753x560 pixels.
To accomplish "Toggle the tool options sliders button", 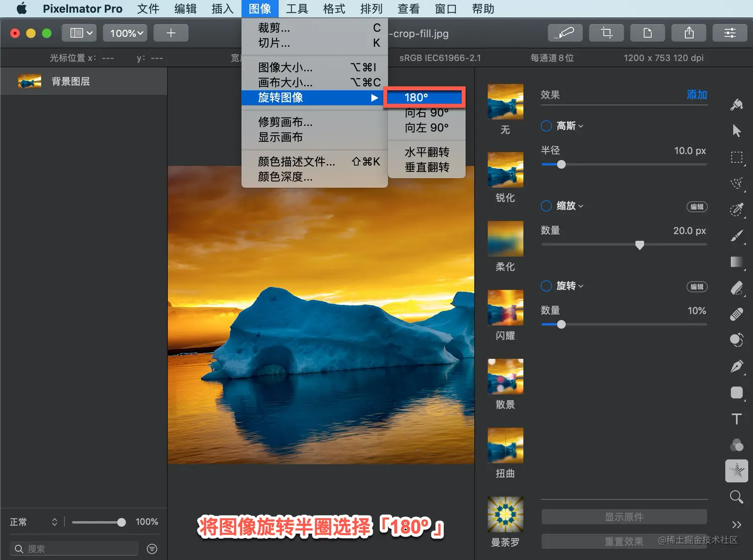I will [730, 33].
